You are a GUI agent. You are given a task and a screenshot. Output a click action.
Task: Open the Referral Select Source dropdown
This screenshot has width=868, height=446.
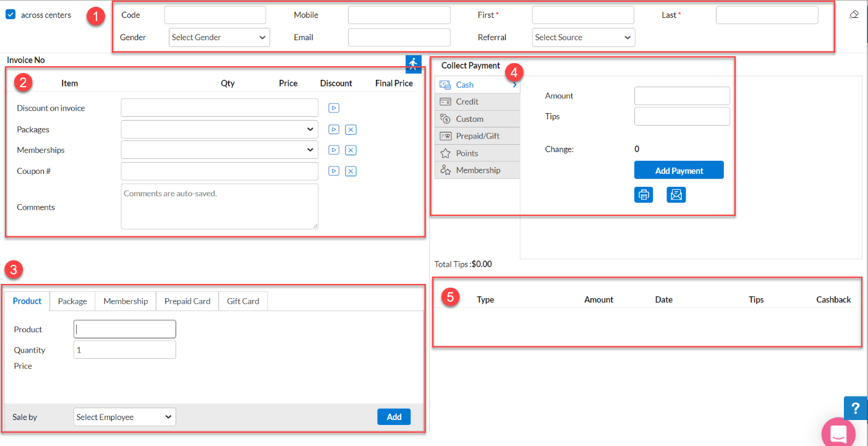(x=584, y=37)
